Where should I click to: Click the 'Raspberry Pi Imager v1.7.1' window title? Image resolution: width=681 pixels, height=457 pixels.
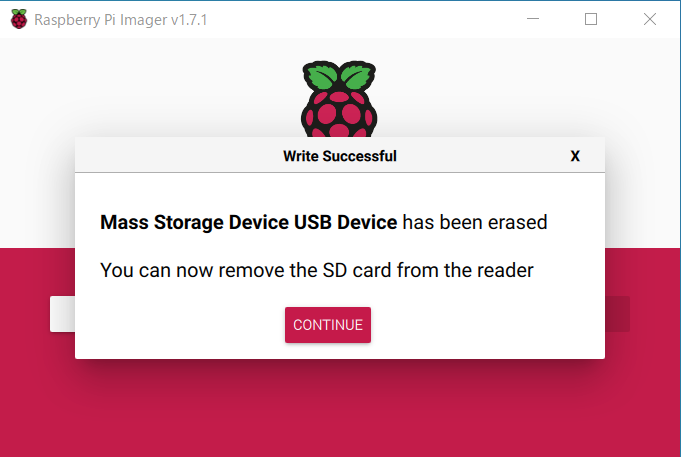pos(120,20)
